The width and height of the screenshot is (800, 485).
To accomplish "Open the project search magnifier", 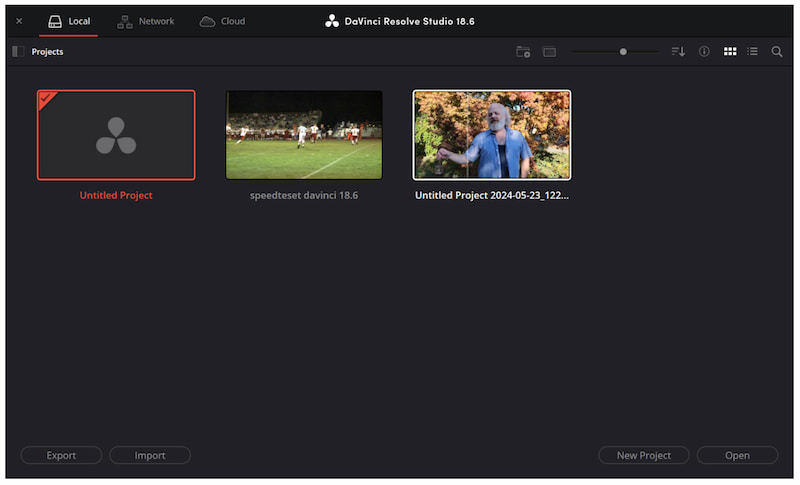I will (x=777, y=52).
